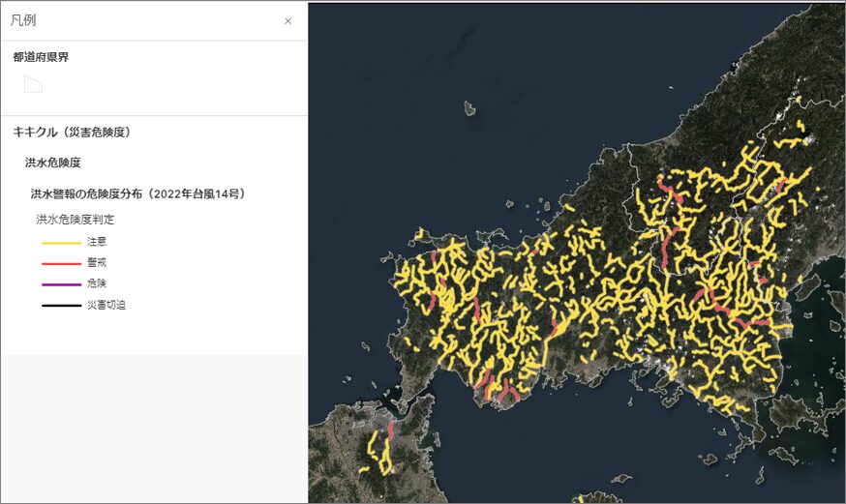
Task: Click the yellow 注意 line swatch
Action: coord(62,243)
